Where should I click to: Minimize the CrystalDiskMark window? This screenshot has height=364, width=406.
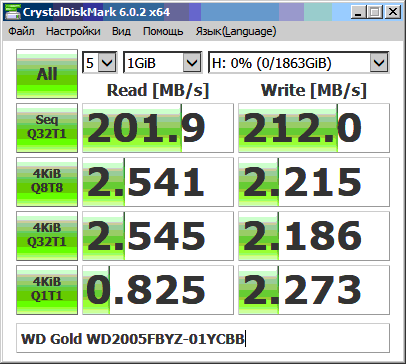tap(359, 12)
